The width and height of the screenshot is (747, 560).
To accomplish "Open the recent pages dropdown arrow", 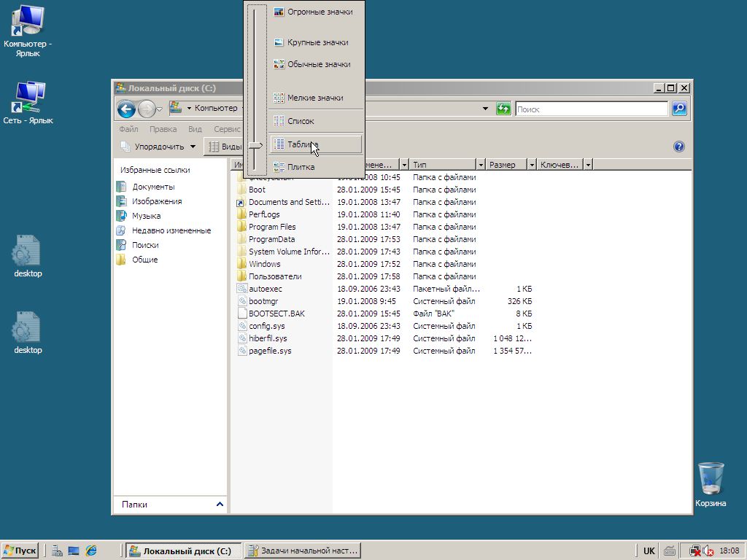I will (x=160, y=109).
